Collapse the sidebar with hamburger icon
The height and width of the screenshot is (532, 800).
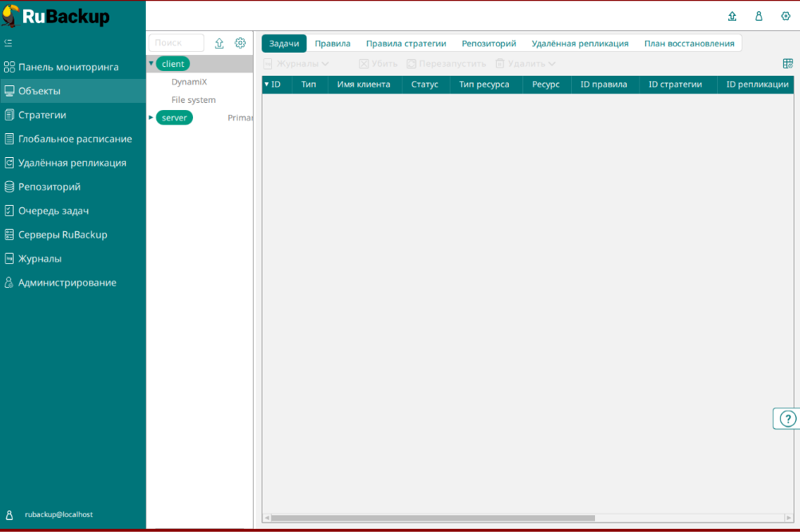(8, 43)
